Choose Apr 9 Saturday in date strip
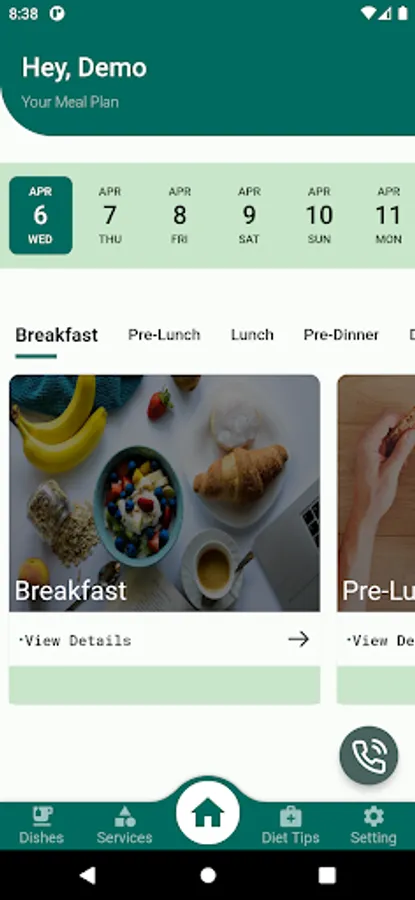Image resolution: width=415 pixels, height=900 pixels. coord(249,215)
